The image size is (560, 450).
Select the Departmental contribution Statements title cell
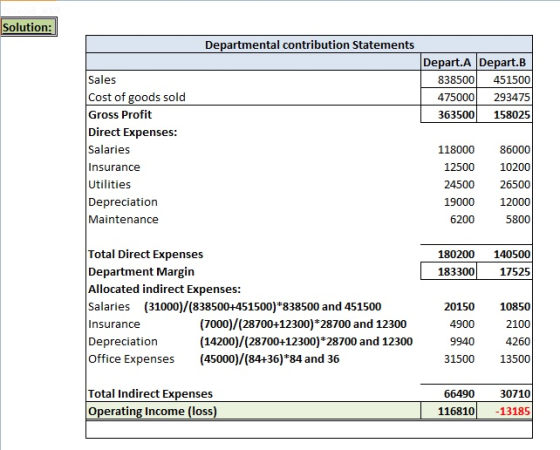coord(309,45)
